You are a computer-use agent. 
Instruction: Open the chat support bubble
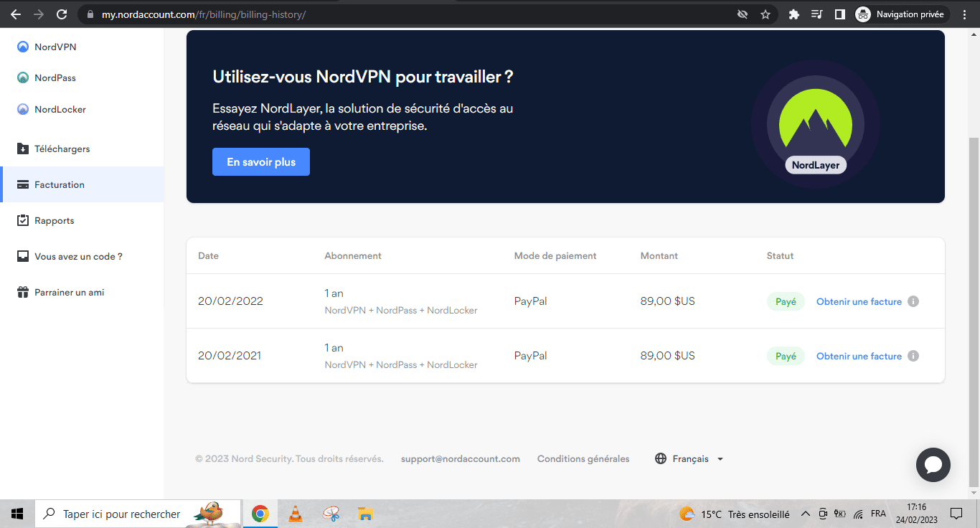[933, 465]
